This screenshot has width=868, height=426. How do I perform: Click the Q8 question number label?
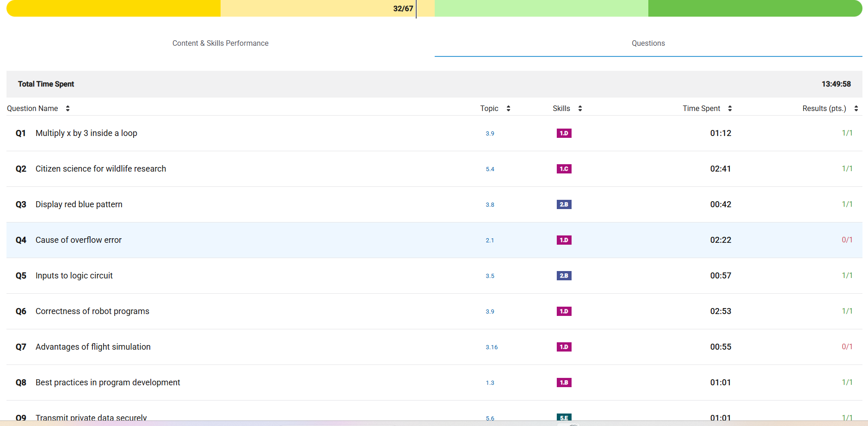[x=21, y=383]
